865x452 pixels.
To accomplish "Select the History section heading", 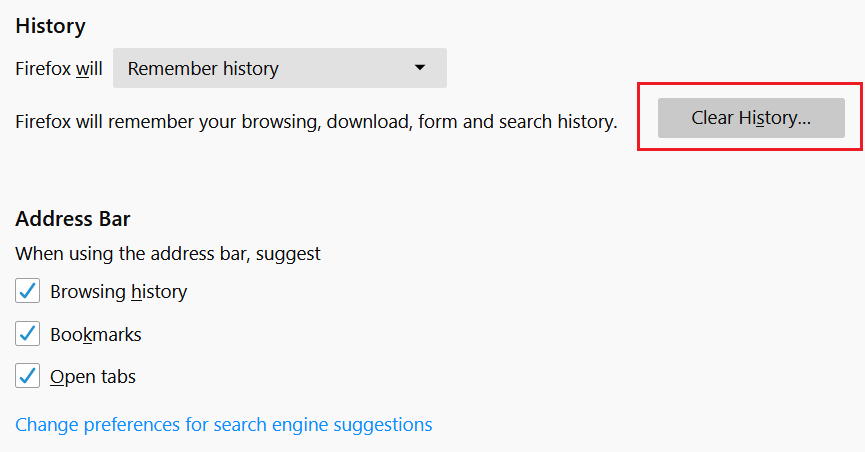I will click(50, 26).
